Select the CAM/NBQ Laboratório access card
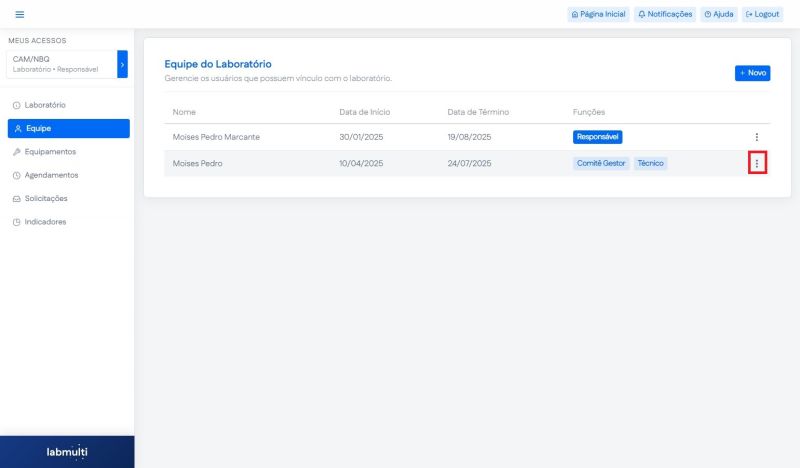Screen dimensions: 800x468 [x=60, y=64]
